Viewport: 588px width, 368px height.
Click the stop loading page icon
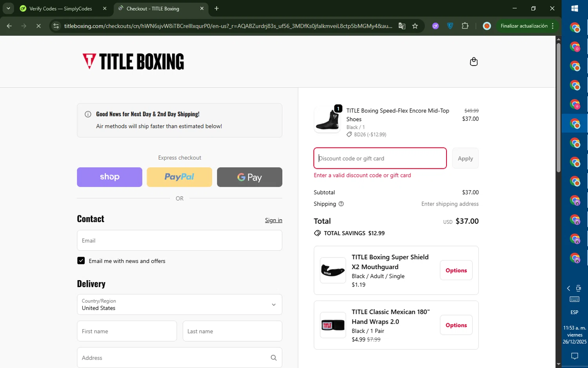coord(38,26)
